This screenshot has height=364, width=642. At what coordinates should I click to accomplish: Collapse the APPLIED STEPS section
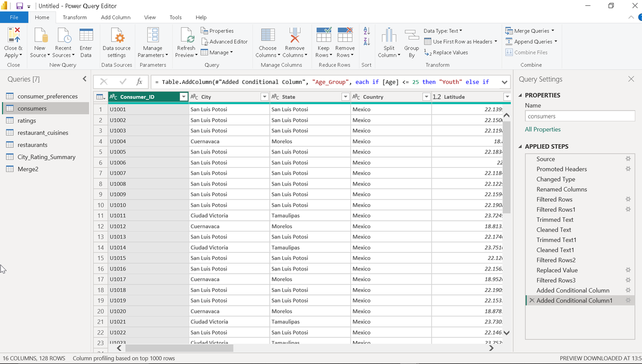coord(521,146)
